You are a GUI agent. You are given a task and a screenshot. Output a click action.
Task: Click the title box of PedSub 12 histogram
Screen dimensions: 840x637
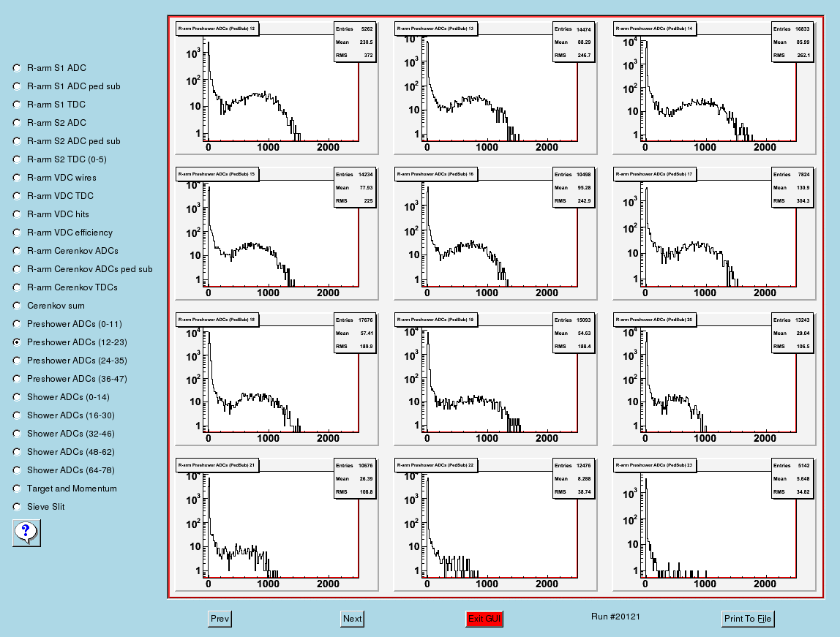pos(217,29)
